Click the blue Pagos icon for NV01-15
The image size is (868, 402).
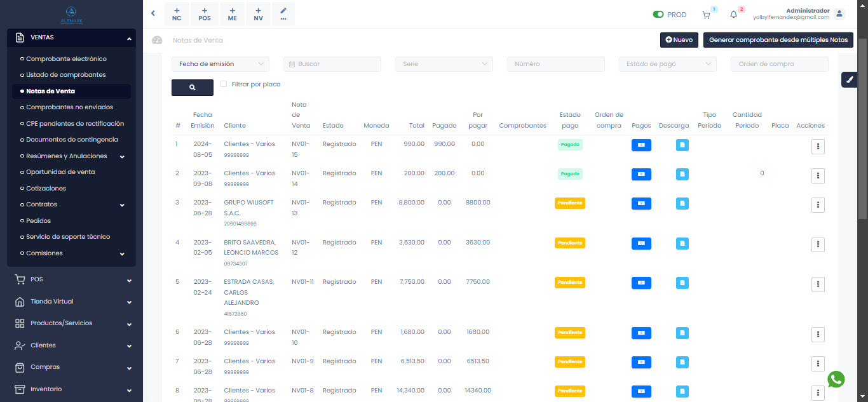[x=641, y=145]
